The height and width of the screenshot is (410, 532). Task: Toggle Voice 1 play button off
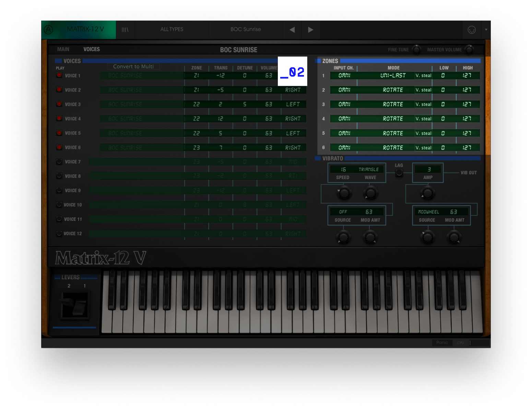59,75
